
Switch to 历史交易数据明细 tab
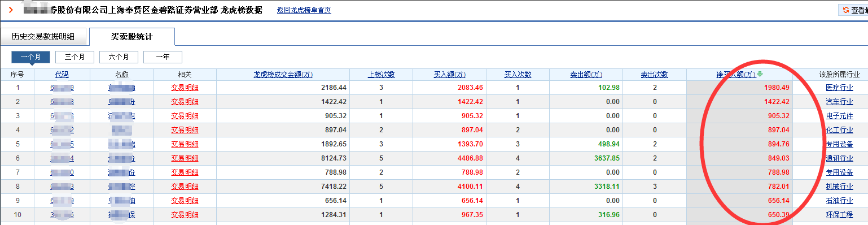43,37
